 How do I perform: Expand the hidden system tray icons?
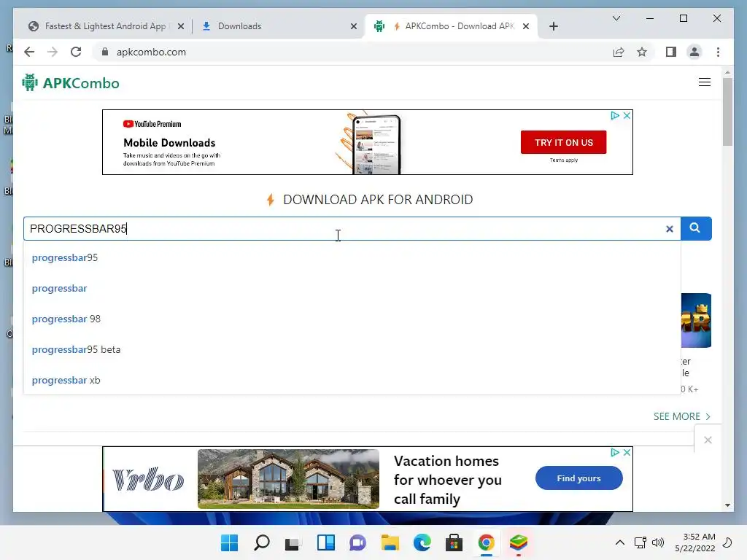620,542
